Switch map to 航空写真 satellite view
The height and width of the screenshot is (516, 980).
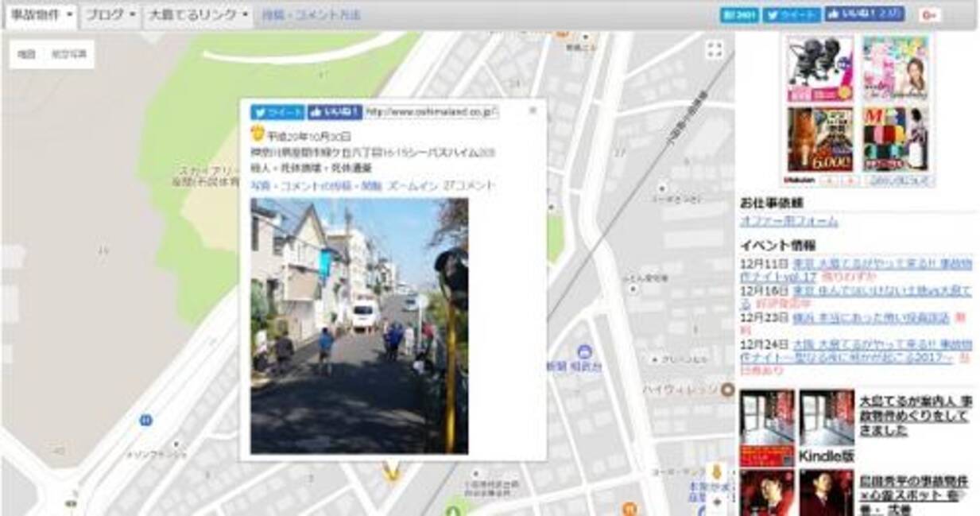pyautogui.click(x=68, y=54)
